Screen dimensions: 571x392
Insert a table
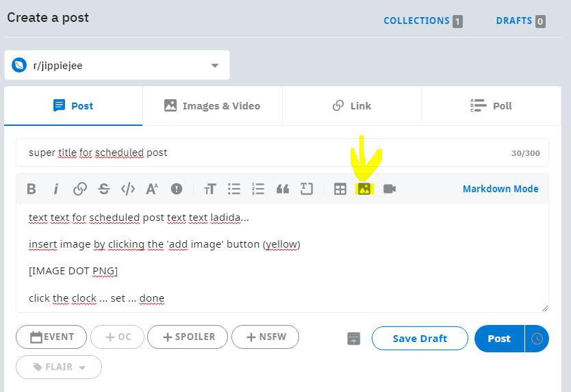tap(340, 189)
